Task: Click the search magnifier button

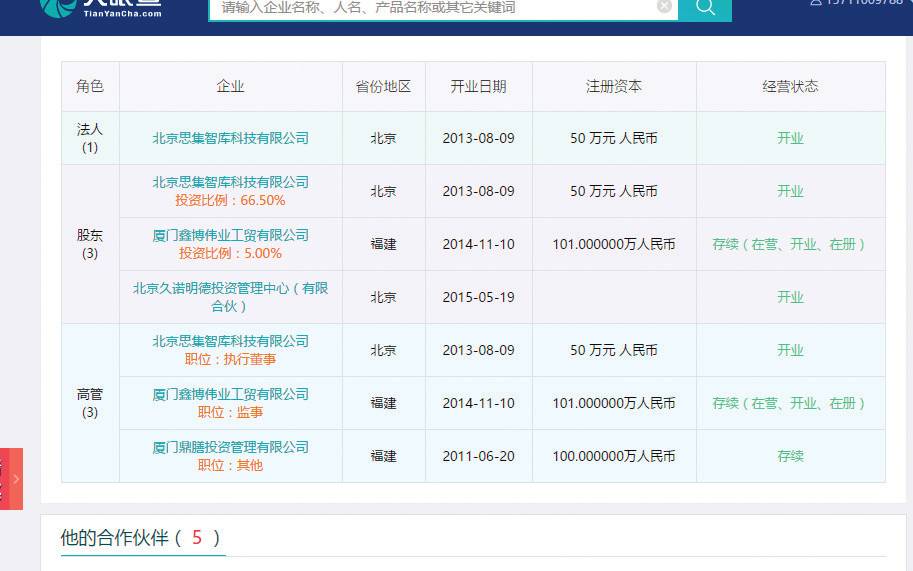Action: pos(705,8)
